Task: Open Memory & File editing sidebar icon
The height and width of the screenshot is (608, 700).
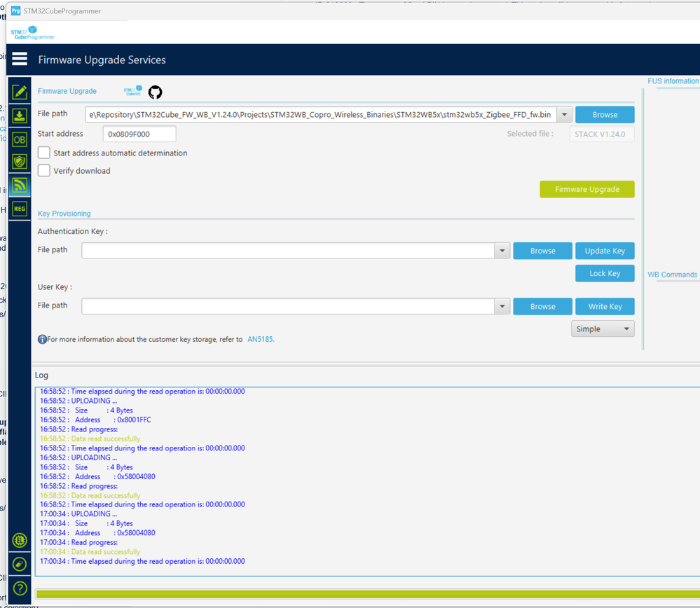Action: (20, 92)
